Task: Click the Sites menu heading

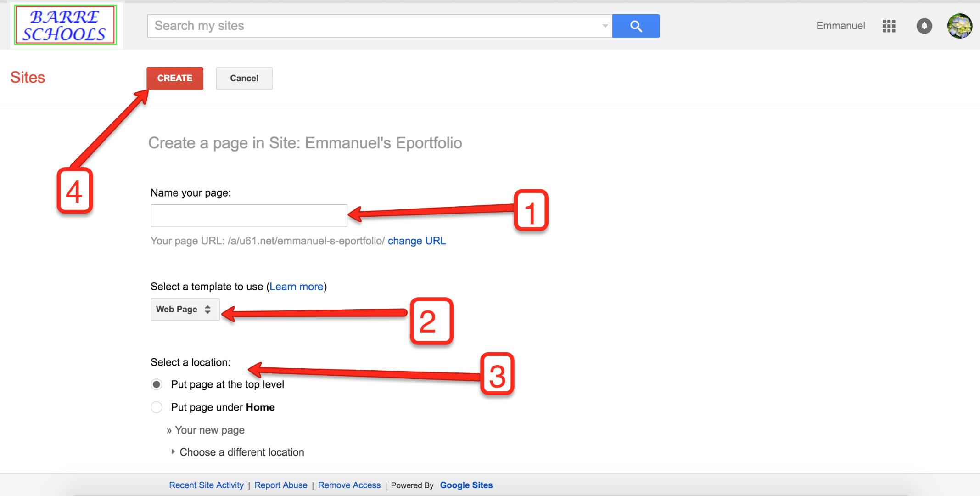Action: point(28,77)
